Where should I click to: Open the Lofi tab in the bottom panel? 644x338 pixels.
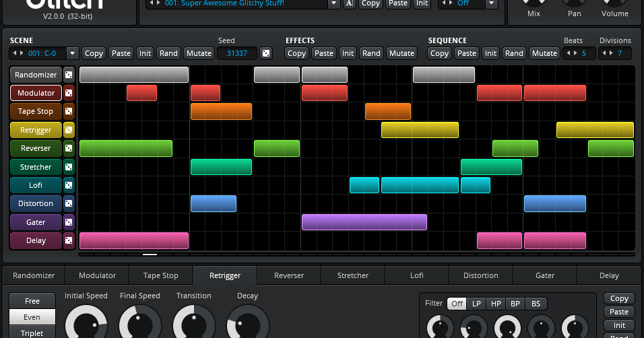417,275
